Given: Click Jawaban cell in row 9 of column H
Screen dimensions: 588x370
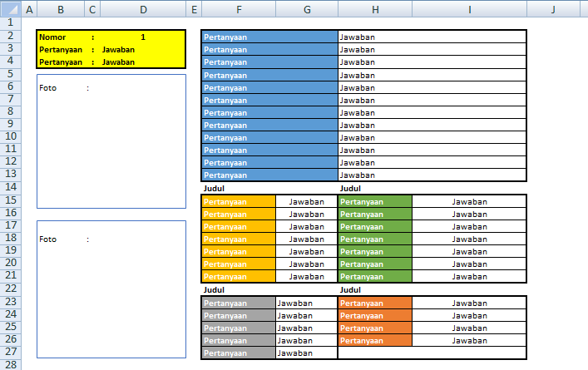Looking at the screenshot, I should 432,126.
